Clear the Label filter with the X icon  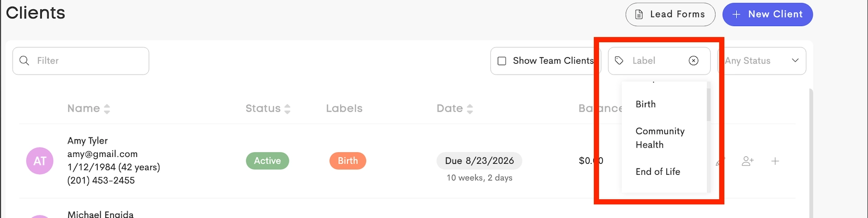coord(694,61)
